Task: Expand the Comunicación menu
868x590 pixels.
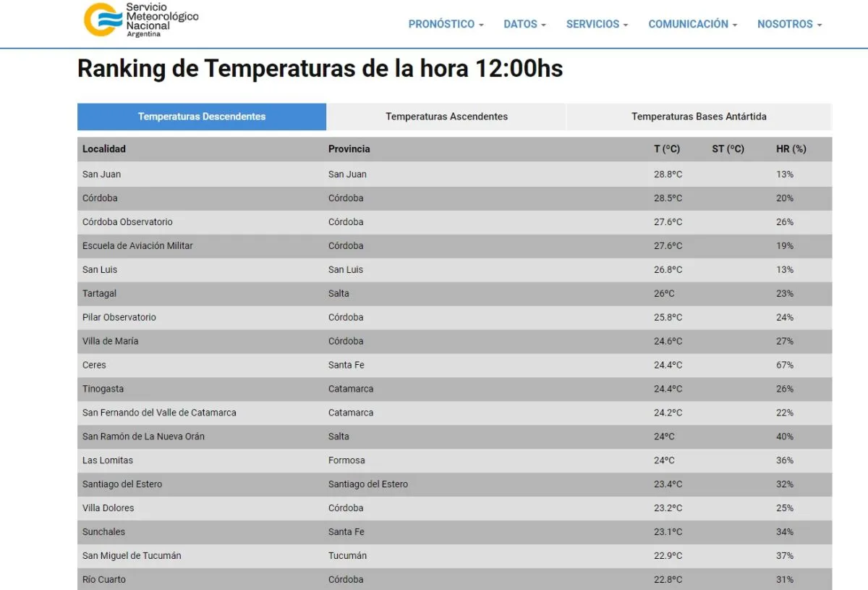Action: point(692,24)
